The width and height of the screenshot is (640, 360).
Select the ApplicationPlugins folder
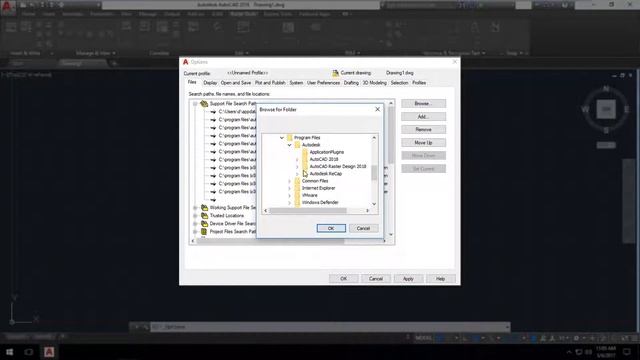(327, 152)
